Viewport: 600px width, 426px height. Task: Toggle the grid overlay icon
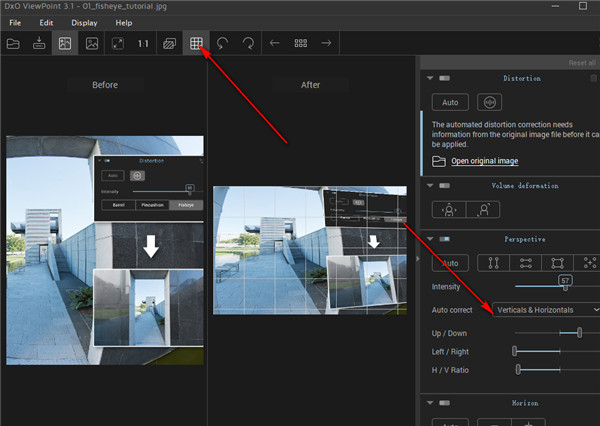tap(196, 44)
